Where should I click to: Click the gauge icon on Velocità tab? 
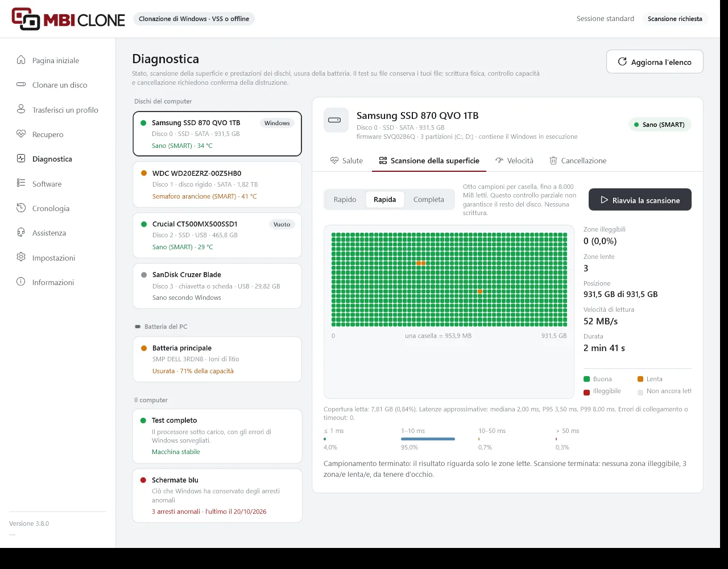pyautogui.click(x=499, y=160)
